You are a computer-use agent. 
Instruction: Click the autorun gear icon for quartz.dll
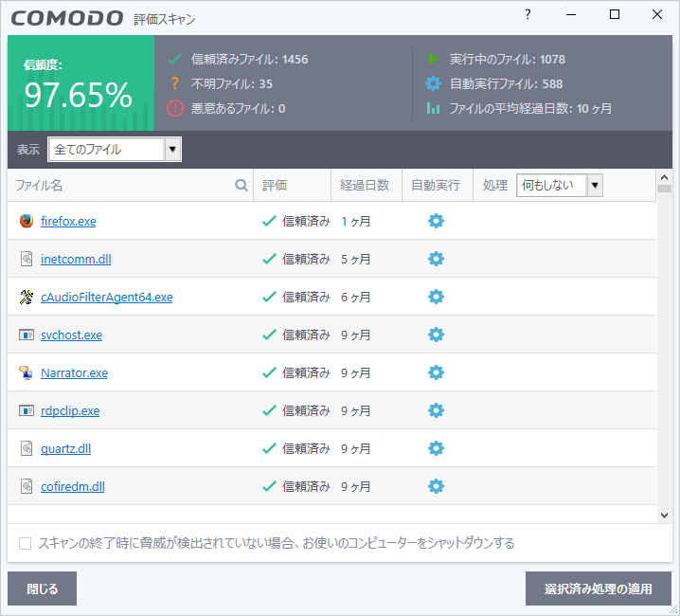click(436, 448)
